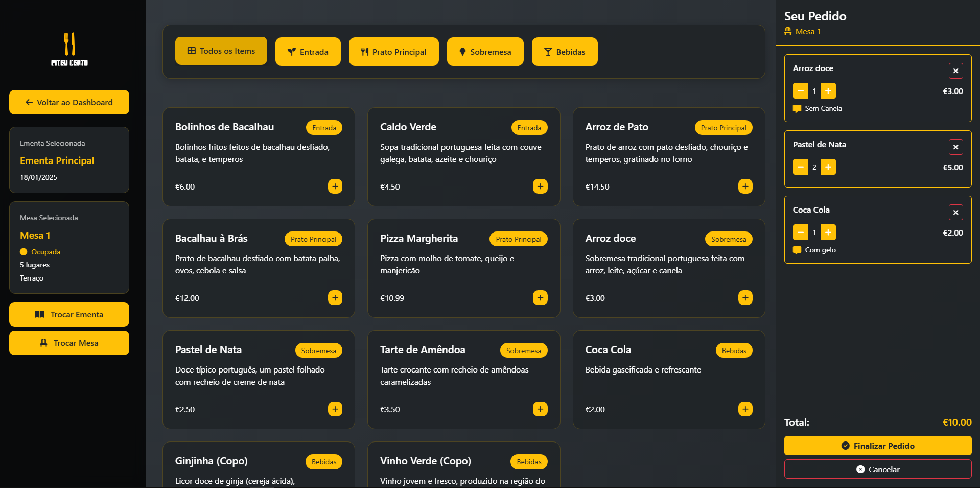Open Trocar Mesa to change table
980x488 pixels.
pyautogui.click(x=69, y=343)
